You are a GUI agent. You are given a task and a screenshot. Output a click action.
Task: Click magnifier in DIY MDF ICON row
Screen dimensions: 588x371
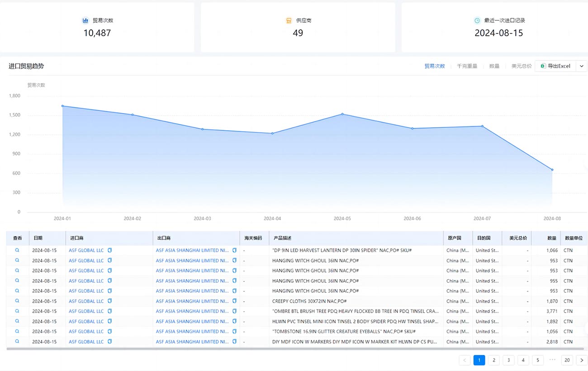17,342
